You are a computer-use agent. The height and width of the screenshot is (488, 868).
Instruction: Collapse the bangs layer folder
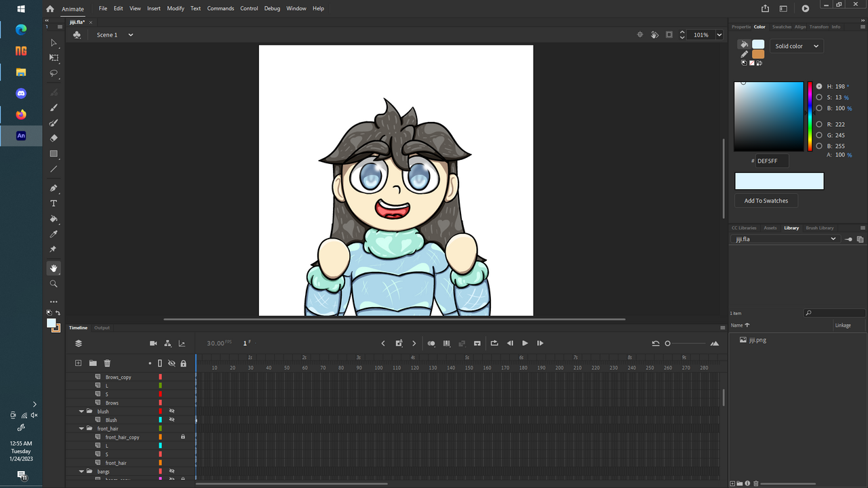81,471
